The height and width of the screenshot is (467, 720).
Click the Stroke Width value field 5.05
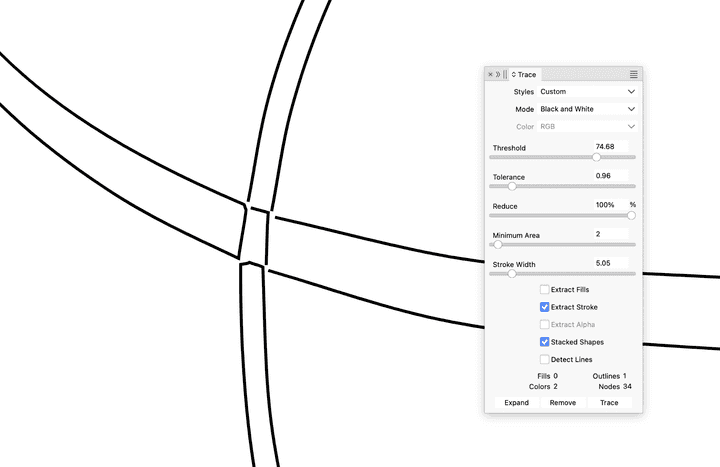pyautogui.click(x=611, y=264)
